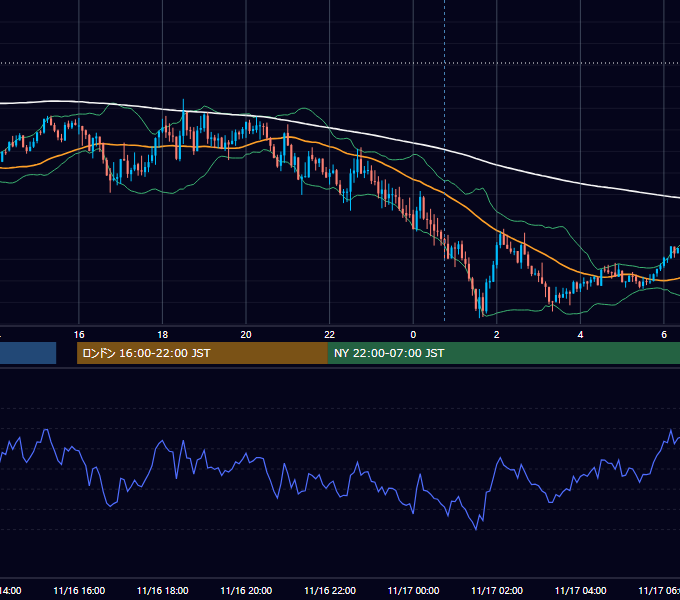This screenshot has height=600, width=680.
Task: Click the 6 hour label under the chart
Action: pyautogui.click(x=664, y=335)
